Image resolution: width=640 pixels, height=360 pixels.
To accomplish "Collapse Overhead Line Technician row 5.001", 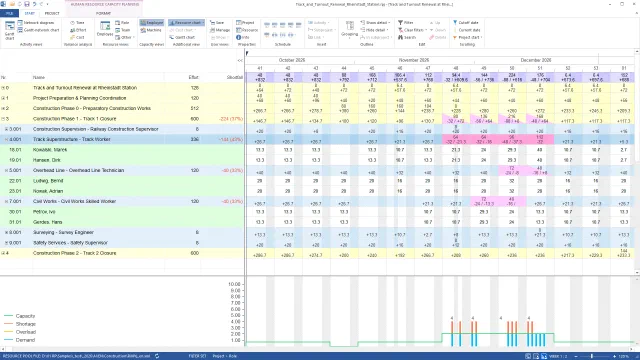I will [7, 170].
